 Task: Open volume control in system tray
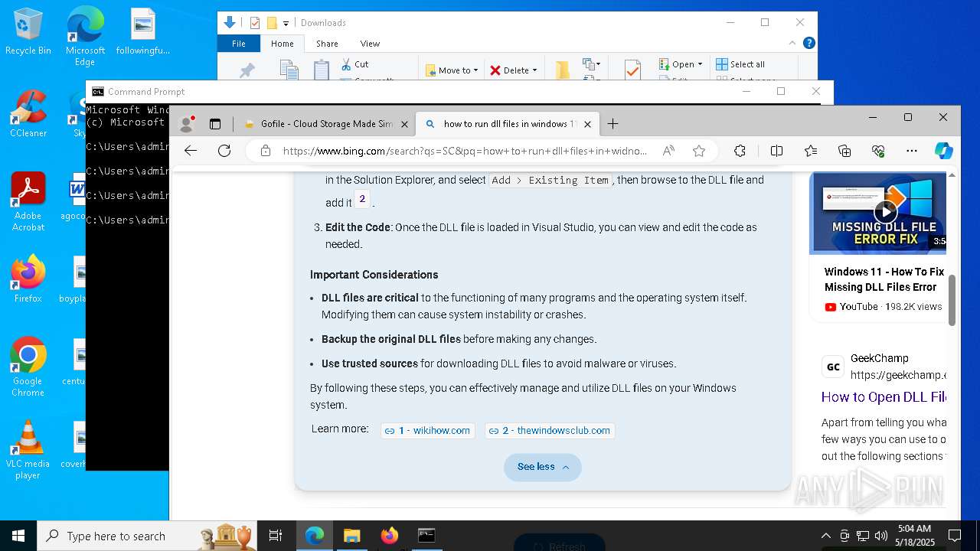coord(881,536)
